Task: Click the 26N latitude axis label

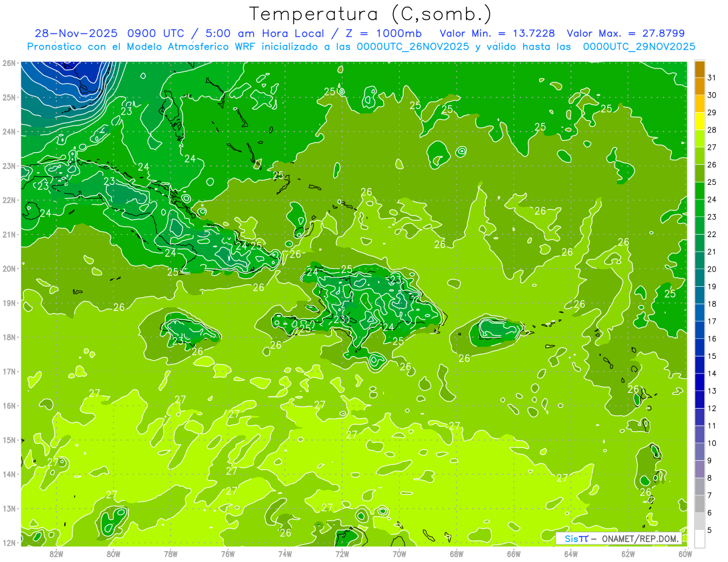Action: click(9, 63)
